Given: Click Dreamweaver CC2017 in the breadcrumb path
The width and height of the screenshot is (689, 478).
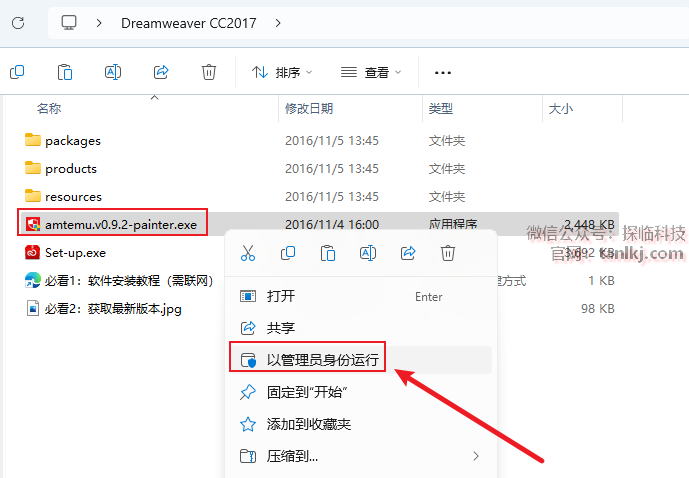Looking at the screenshot, I should coord(189,23).
